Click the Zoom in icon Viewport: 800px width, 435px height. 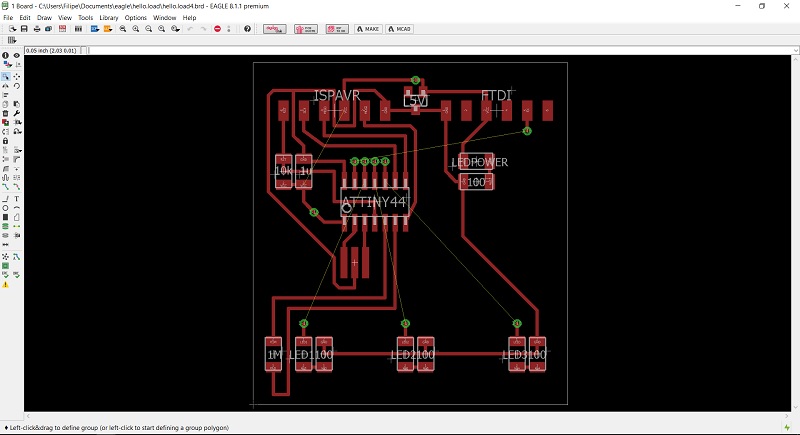[136, 29]
